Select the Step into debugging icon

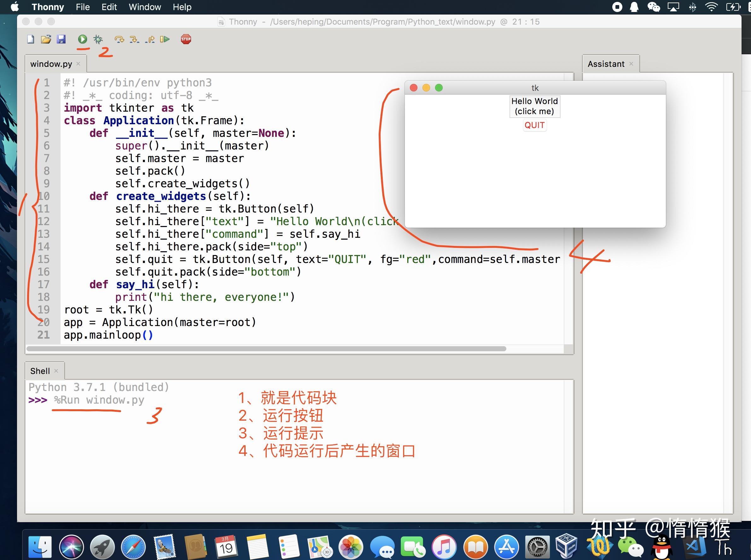[135, 39]
